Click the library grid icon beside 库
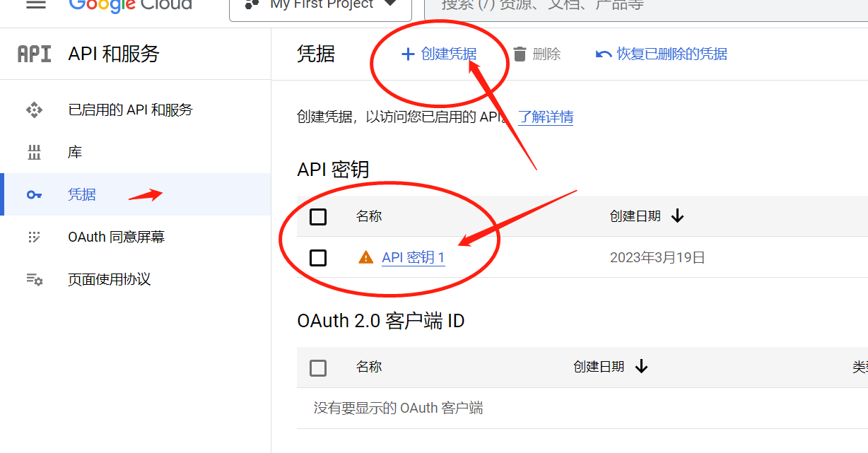Viewport: 868px width, 453px height. 34,151
